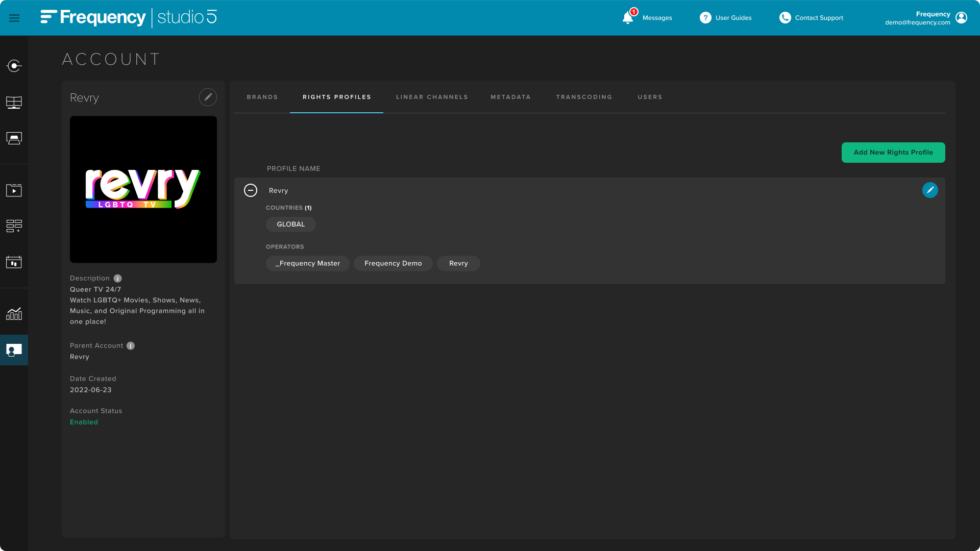This screenshot has height=551, width=980.
Task: Open the sidebar playlist builder icon
Action: point(14,226)
